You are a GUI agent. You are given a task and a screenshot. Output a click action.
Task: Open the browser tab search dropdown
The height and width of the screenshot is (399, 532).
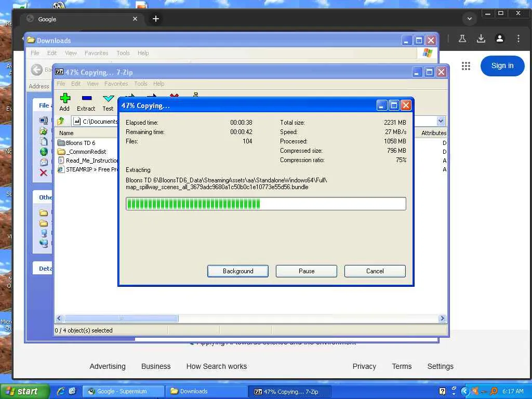470,19
